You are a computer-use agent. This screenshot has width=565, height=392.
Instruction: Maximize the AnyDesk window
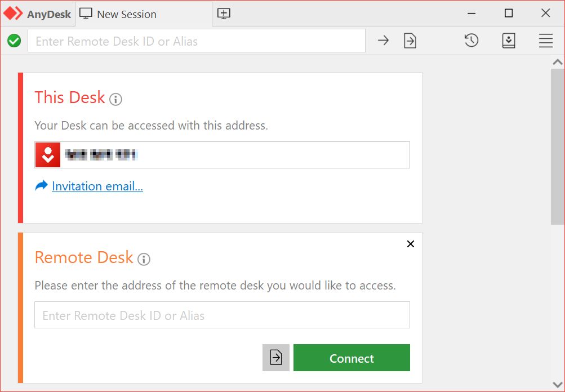tap(509, 14)
